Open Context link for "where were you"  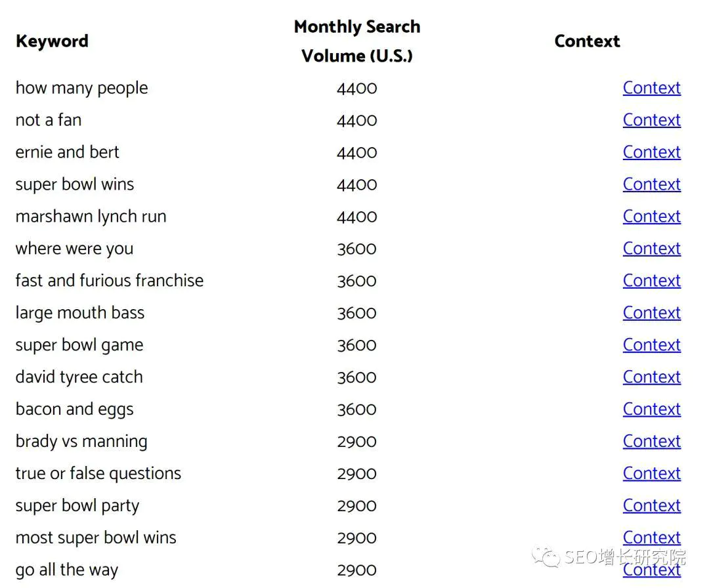pyautogui.click(x=652, y=248)
